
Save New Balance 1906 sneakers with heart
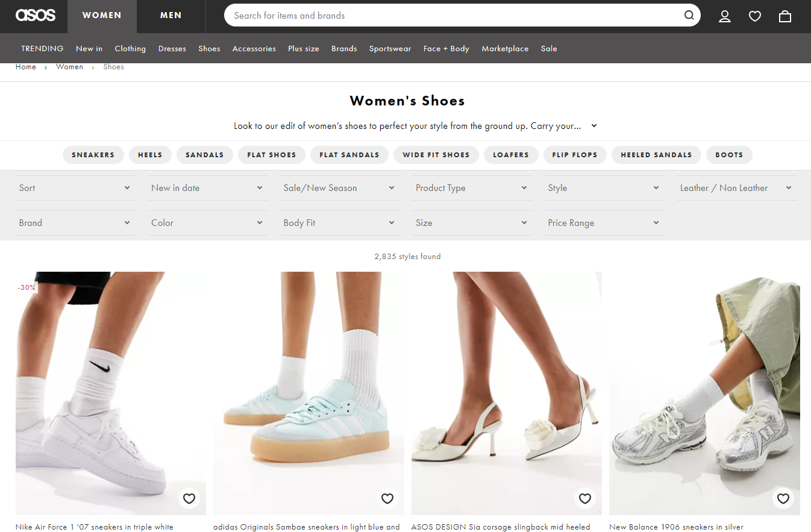(x=783, y=498)
